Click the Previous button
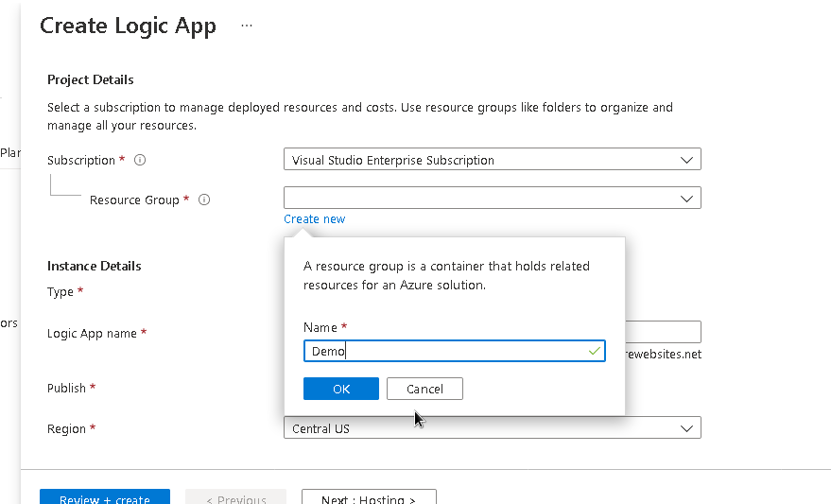The width and height of the screenshot is (831, 504). pos(235,497)
